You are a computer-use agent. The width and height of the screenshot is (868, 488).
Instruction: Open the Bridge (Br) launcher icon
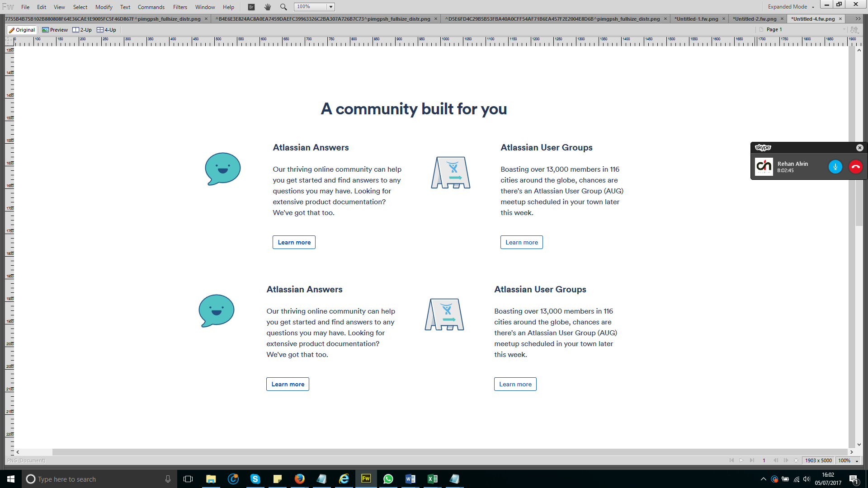[251, 7]
